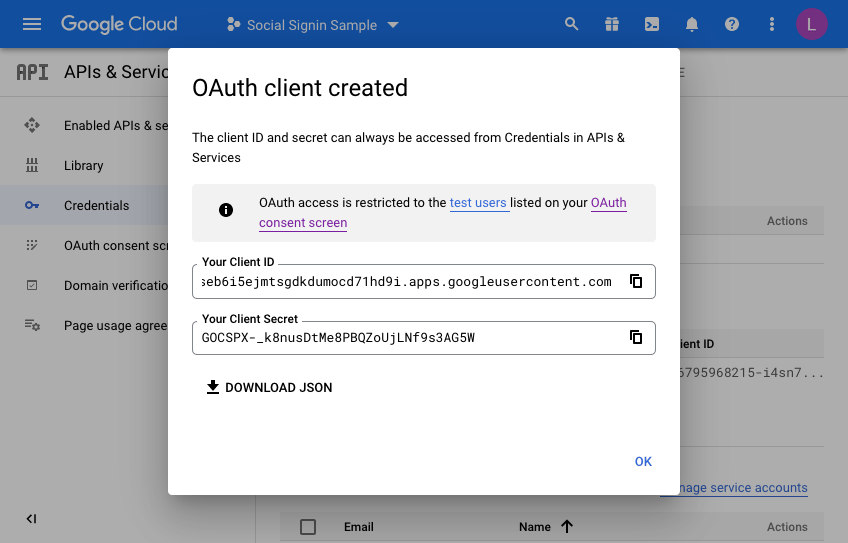Click the OAuth client created heading
Viewport: 848px width, 543px height.
click(300, 88)
